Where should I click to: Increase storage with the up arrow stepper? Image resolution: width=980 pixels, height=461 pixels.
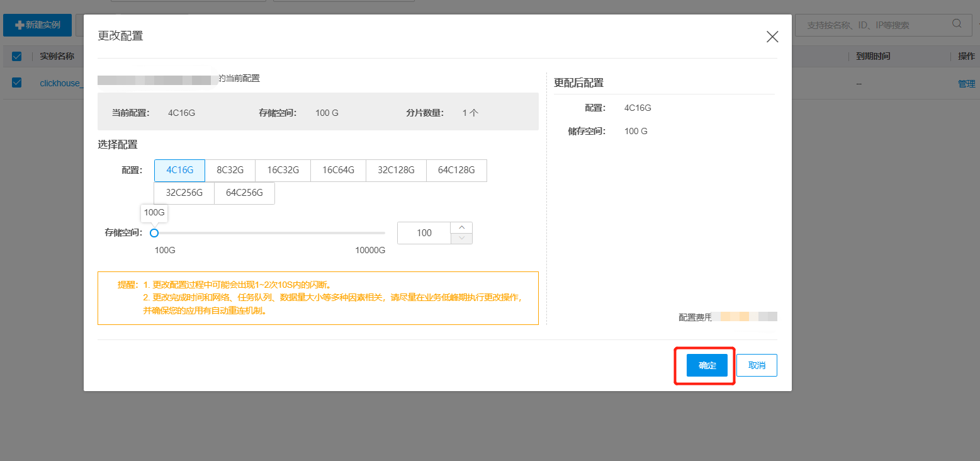[462, 227]
